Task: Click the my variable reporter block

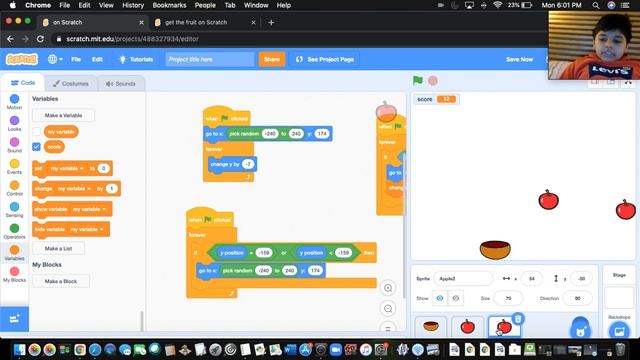Action: [61, 131]
